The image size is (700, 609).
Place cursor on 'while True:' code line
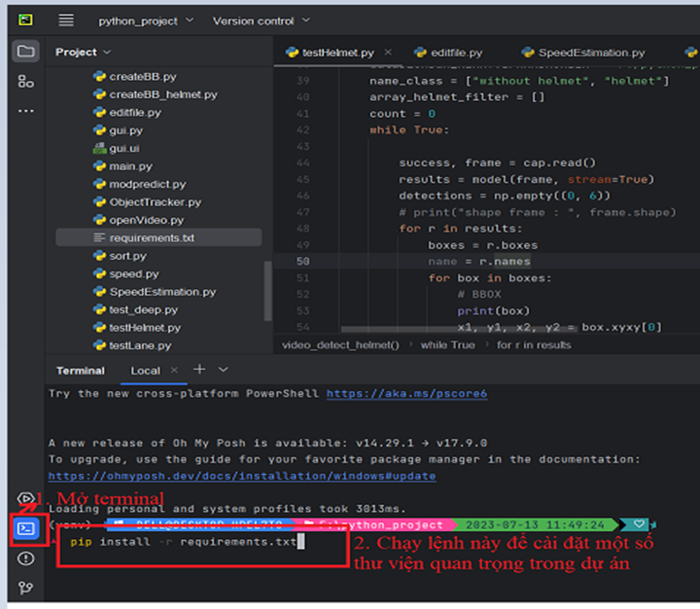tap(409, 130)
